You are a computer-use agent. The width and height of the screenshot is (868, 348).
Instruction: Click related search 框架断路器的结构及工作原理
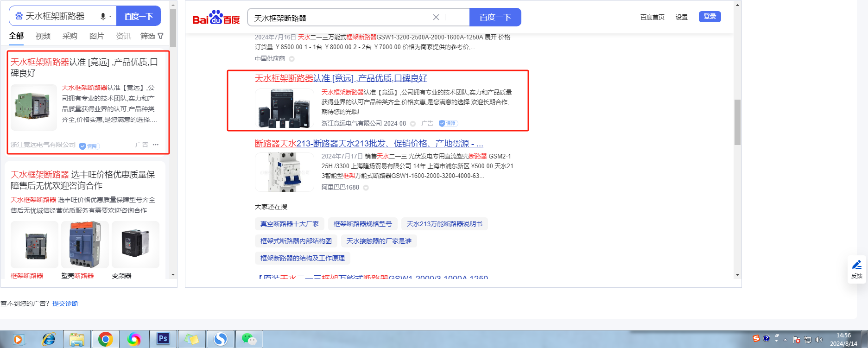[303, 258]
